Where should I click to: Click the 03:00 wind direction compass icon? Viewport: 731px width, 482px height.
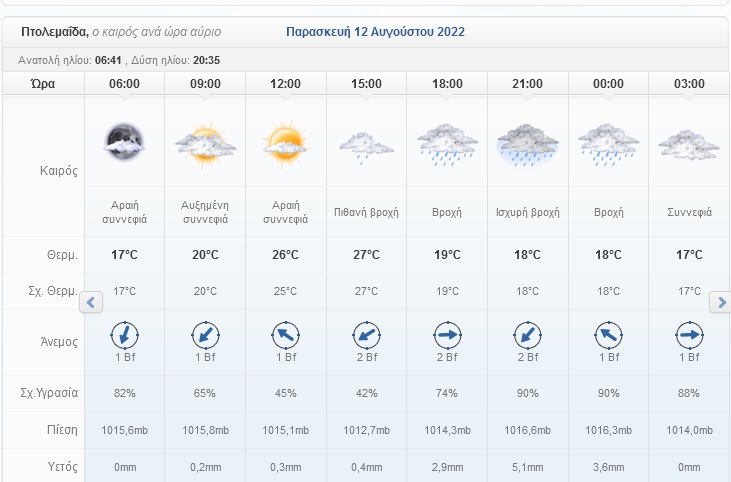[689, 333]
